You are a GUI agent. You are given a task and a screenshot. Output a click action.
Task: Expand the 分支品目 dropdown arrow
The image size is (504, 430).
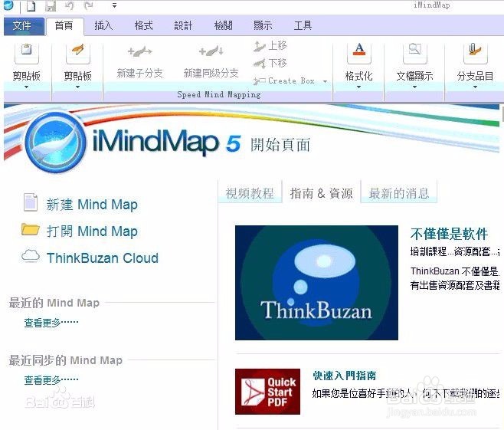[x=475, y=87]
